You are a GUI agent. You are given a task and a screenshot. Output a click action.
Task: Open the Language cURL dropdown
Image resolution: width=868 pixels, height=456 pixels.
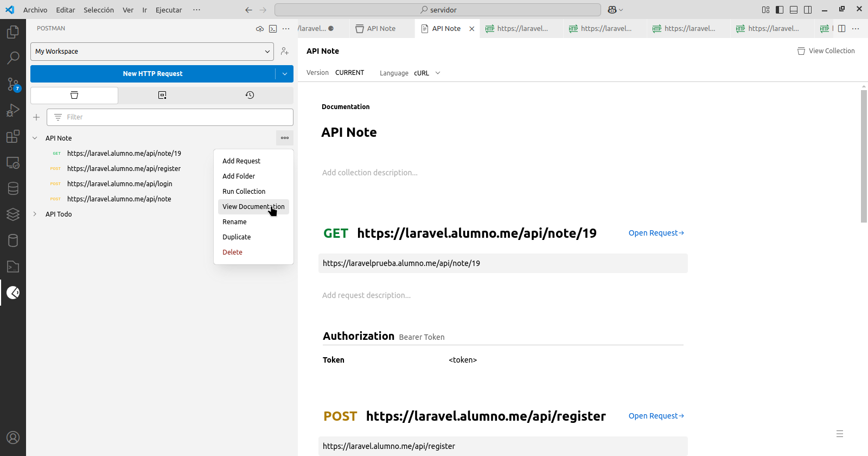427,73
